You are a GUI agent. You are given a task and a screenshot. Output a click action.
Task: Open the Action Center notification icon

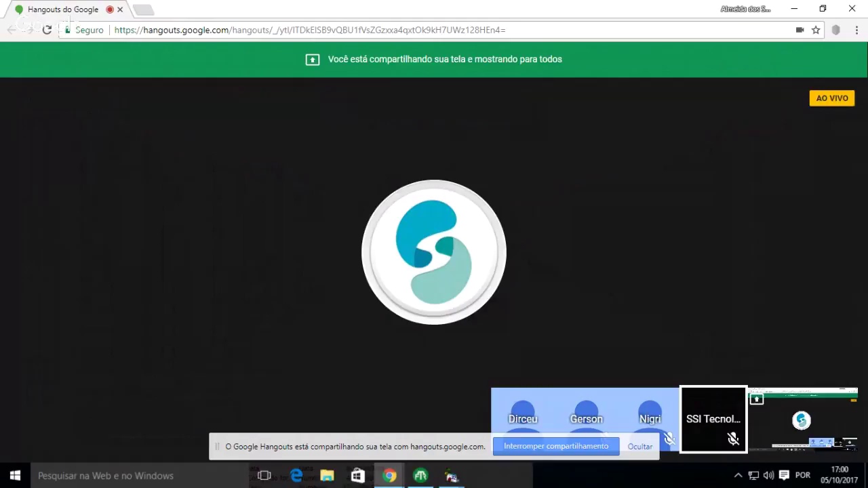pyautogui.click(x=785, y=476)
